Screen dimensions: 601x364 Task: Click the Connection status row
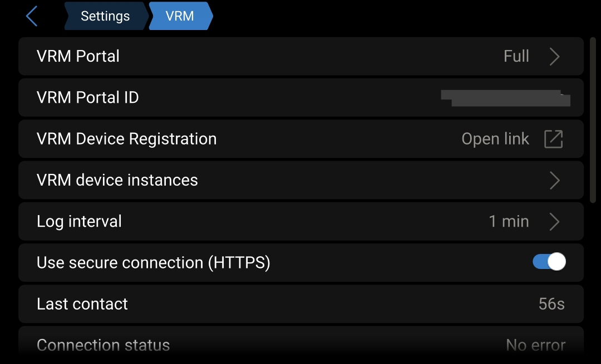[x=300, y=345]
